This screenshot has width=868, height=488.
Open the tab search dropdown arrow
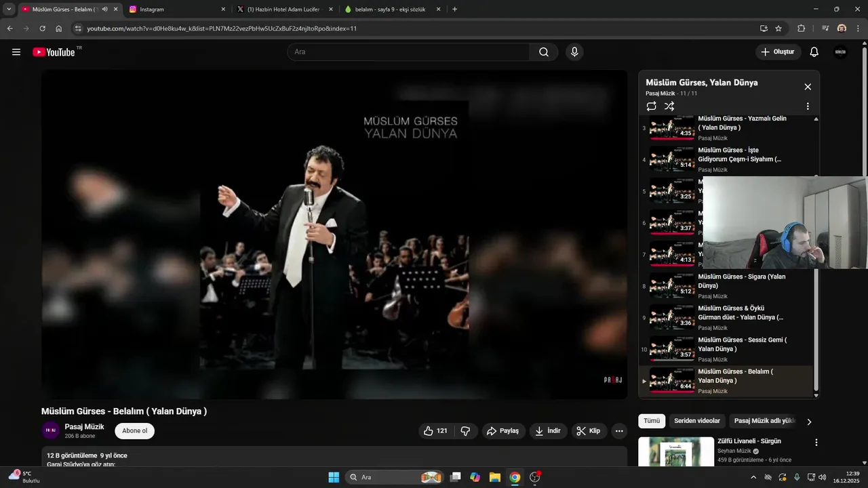(9, 9)
